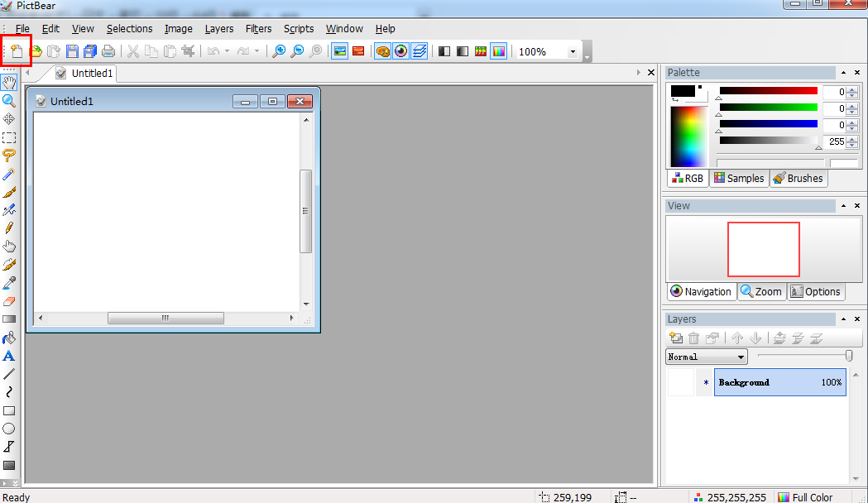Viewport: 868px width, 503px height.
Task: Switch to the Options view tab
Action: [815, 291]
